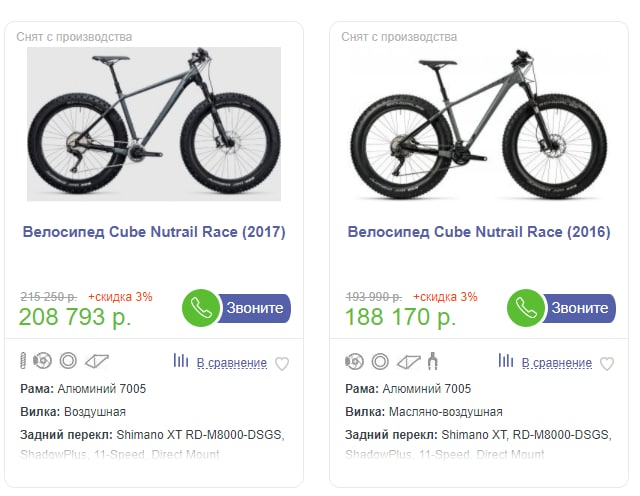Click fork icon on 2016 bike card
Image resolution: width=640 pixels, height=496 pixels.
click(x=433, y=361)
